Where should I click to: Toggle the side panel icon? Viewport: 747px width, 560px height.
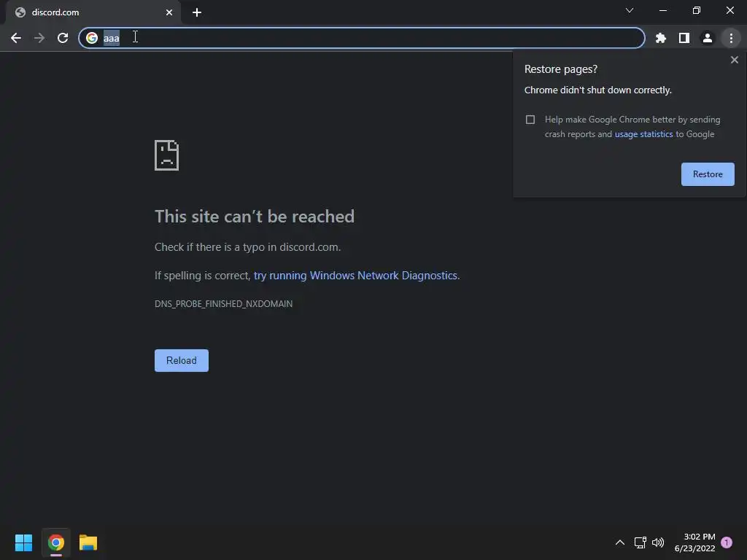tap(684, 38)
